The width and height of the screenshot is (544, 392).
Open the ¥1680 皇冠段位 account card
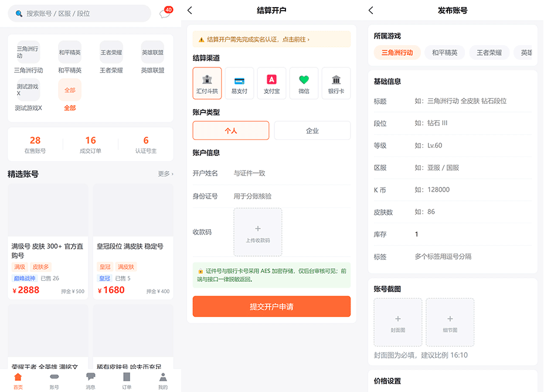(x=133, y=241)
